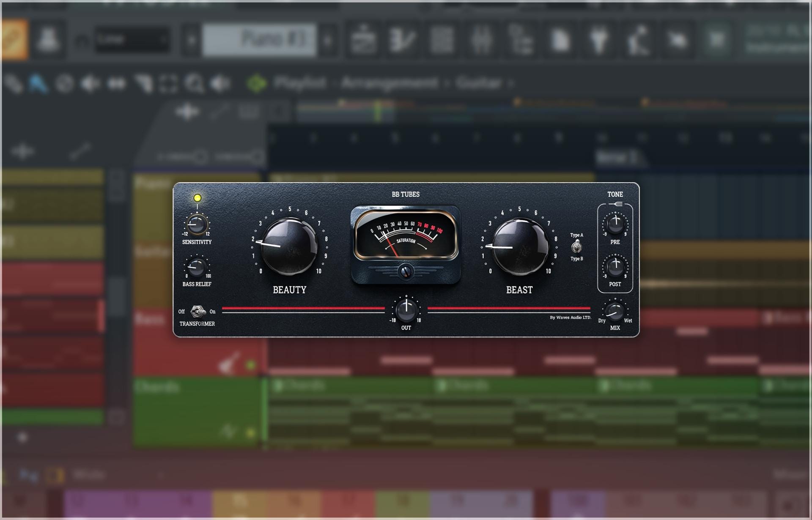Select the dashed select tool in the playlist toolbar
Screen dimensions: 812x520
click(x=169, y=84)
